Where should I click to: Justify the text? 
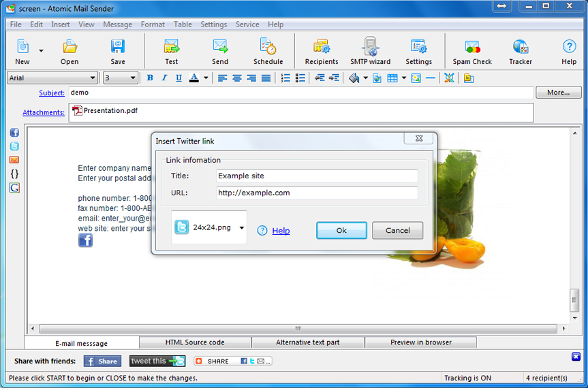tap(266, 78)
